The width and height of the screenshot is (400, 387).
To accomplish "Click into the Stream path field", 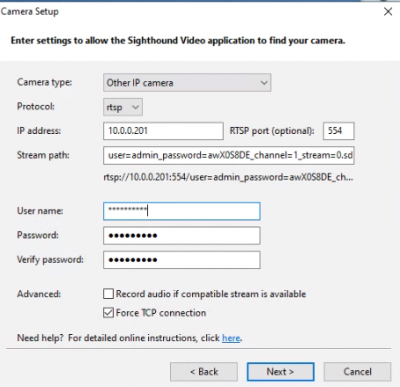I will (229, 155).
